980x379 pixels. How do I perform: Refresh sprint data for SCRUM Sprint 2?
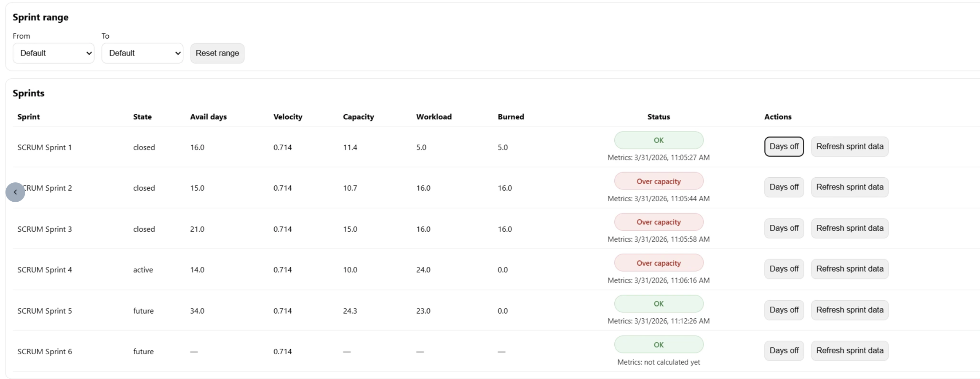[849, 187]
